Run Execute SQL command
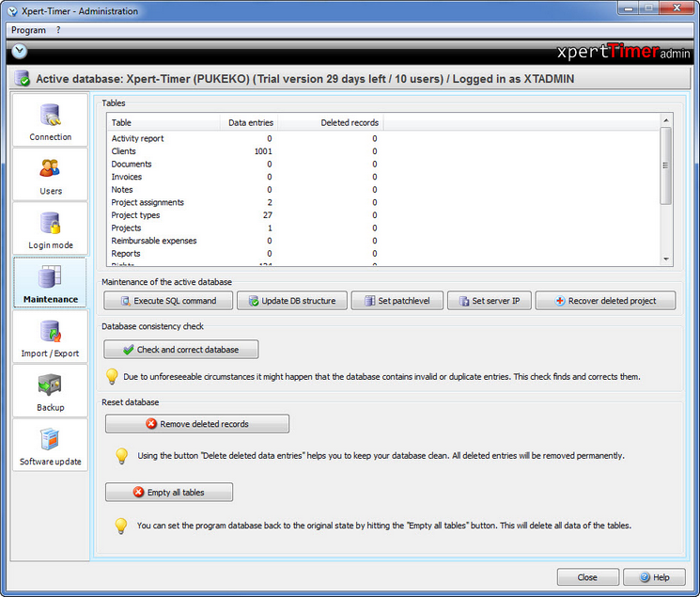 tap(168, 301)
